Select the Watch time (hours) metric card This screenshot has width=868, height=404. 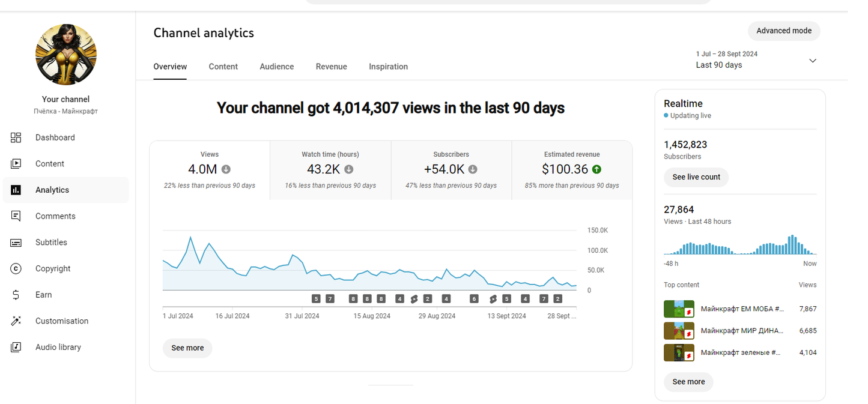pos(330,170)
